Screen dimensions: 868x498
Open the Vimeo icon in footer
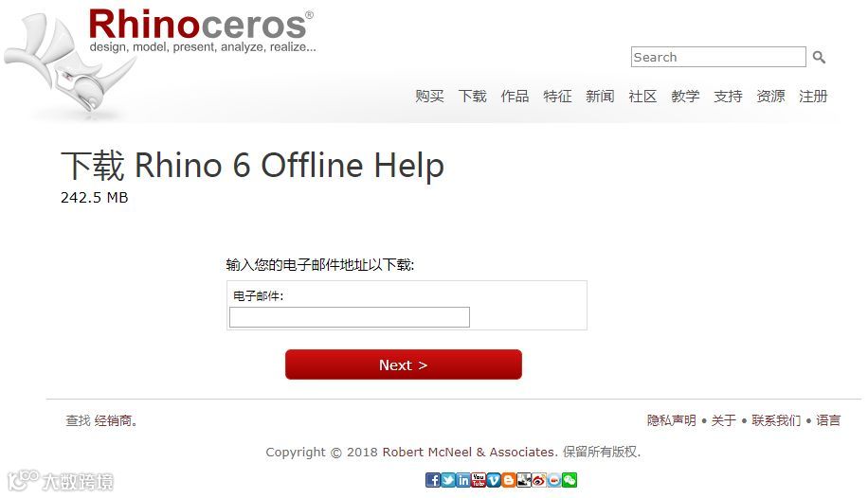494,480
